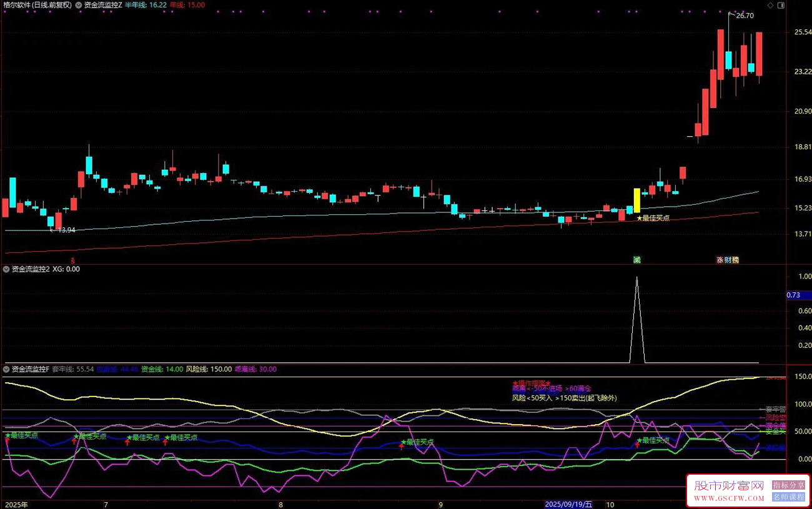Screen dimensions: 812x509
Task: Select the 2025/09/19 date marker on time axis
Action: (568, 504)
